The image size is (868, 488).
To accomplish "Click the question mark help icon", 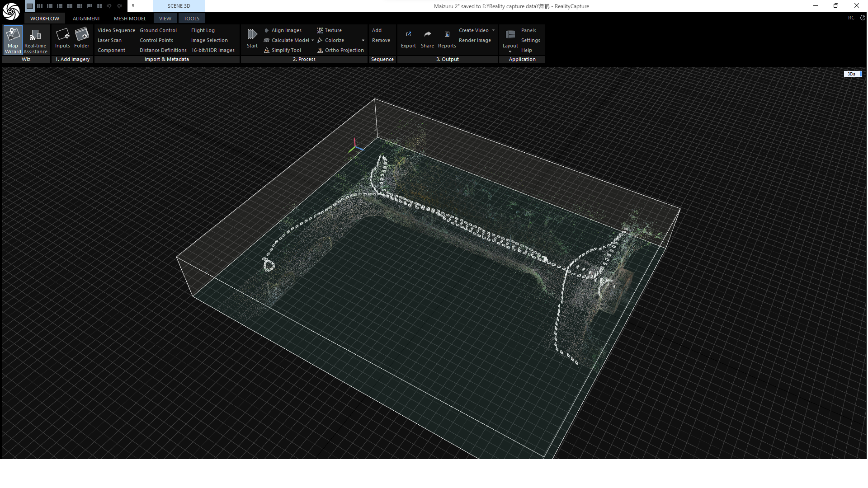I will 862,18.
